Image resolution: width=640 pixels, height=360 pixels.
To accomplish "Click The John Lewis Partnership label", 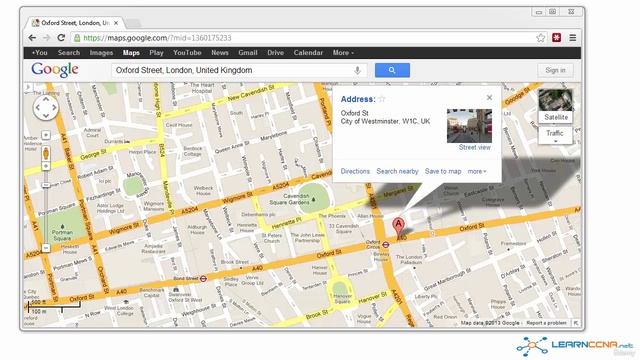I will pyautogui.click(x=307, y=238).
